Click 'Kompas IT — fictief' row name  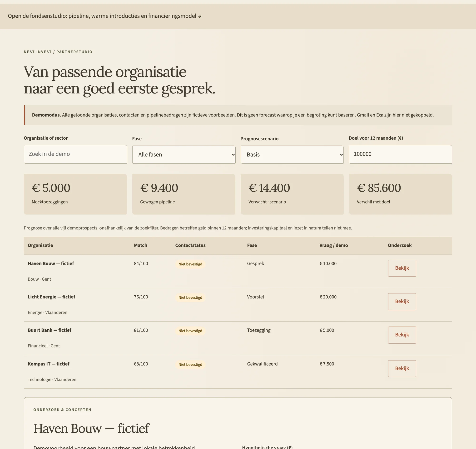click(x=49, y=364)
